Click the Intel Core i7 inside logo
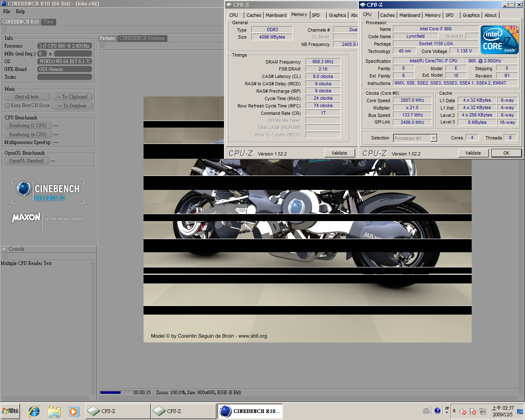This screenshot has height=420, width=525. (500, 40)
